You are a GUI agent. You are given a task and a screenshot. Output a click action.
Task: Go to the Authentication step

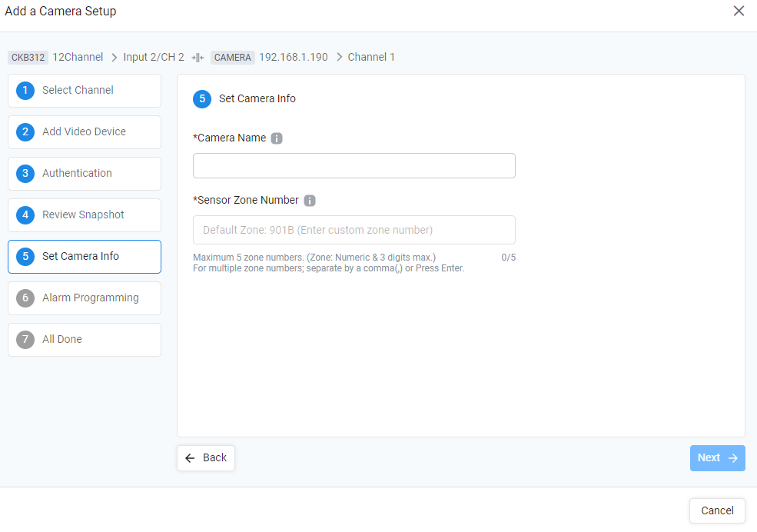pyautogui.click(x=85, y=174)
